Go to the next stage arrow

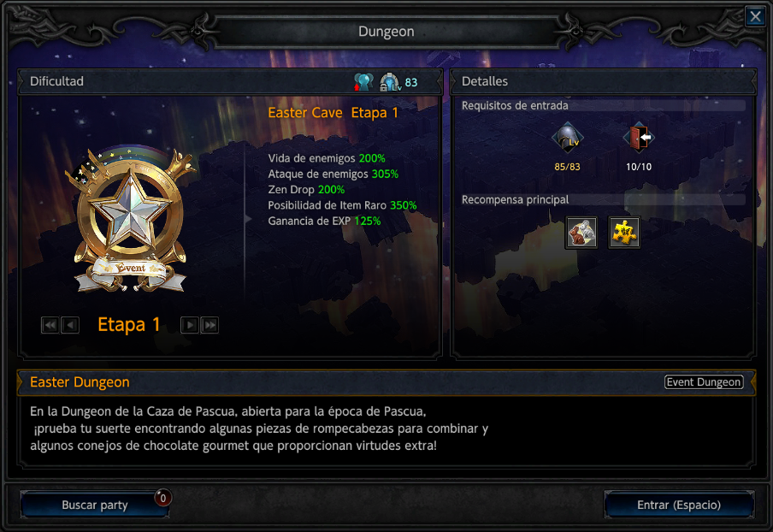(x=190, y=325)
